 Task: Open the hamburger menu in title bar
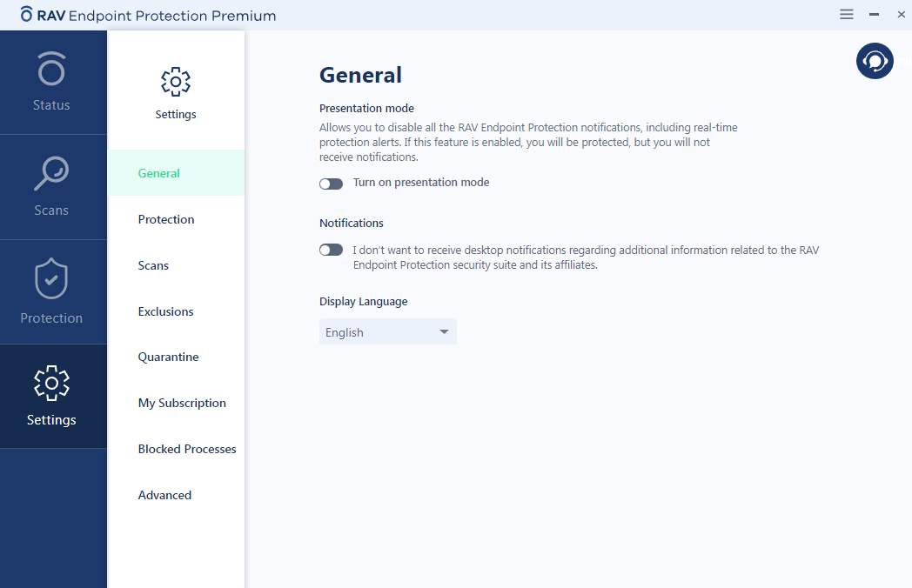tap(847, 15)
